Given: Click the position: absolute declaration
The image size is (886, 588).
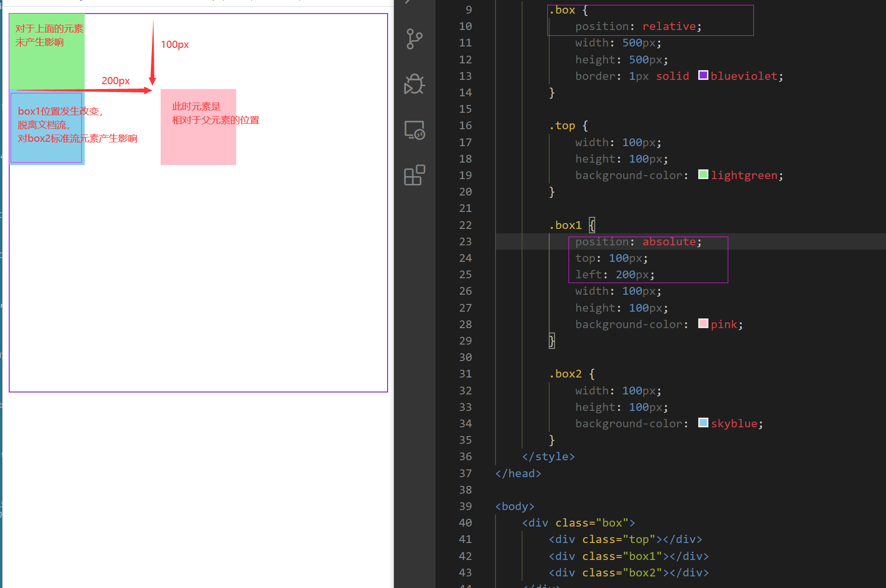Looking at the screenshot, I should point(638,241).
